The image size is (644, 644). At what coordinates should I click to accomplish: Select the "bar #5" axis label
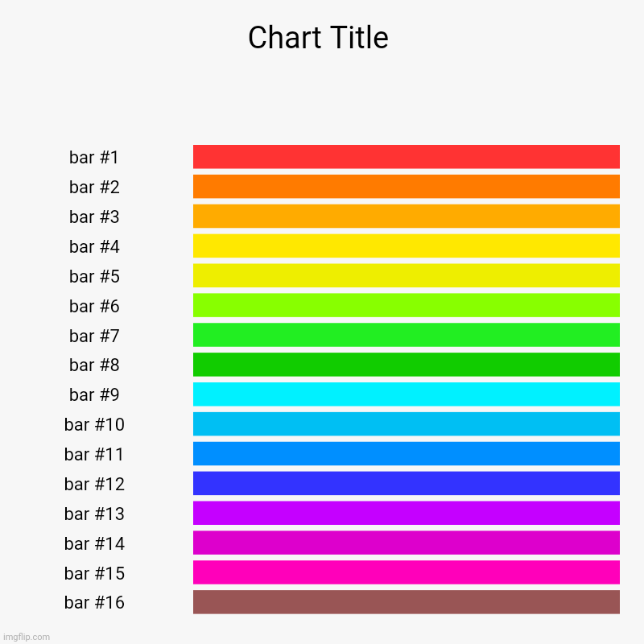94,276
